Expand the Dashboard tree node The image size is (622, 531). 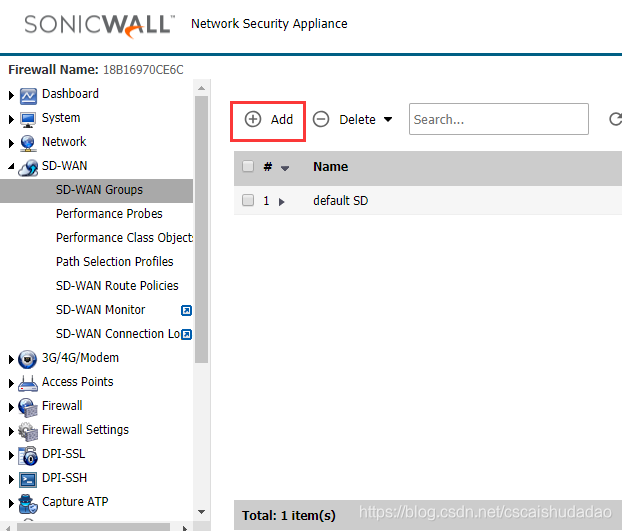click(x=11, y=95)
